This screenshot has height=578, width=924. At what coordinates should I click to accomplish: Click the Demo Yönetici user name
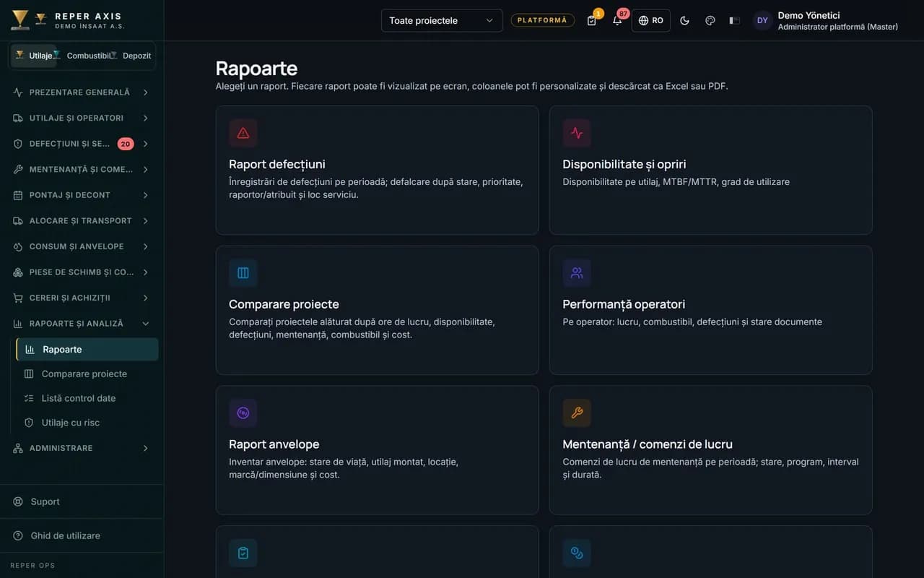[808, 15]
